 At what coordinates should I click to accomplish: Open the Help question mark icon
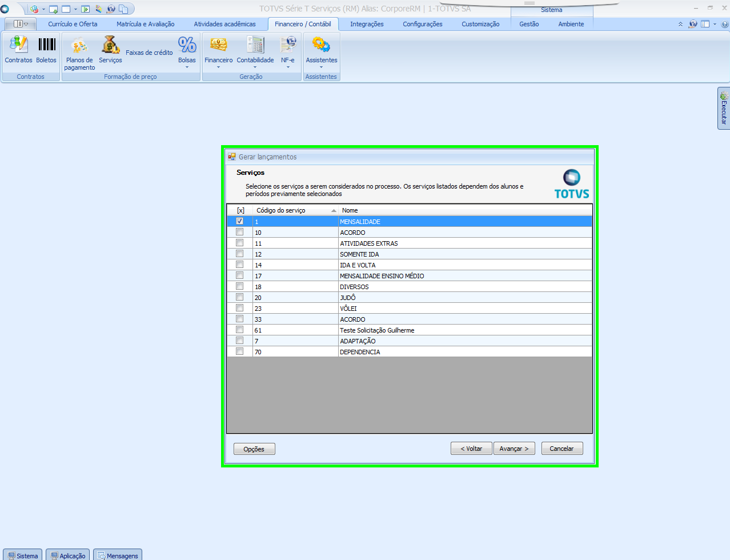click(725, 24)
